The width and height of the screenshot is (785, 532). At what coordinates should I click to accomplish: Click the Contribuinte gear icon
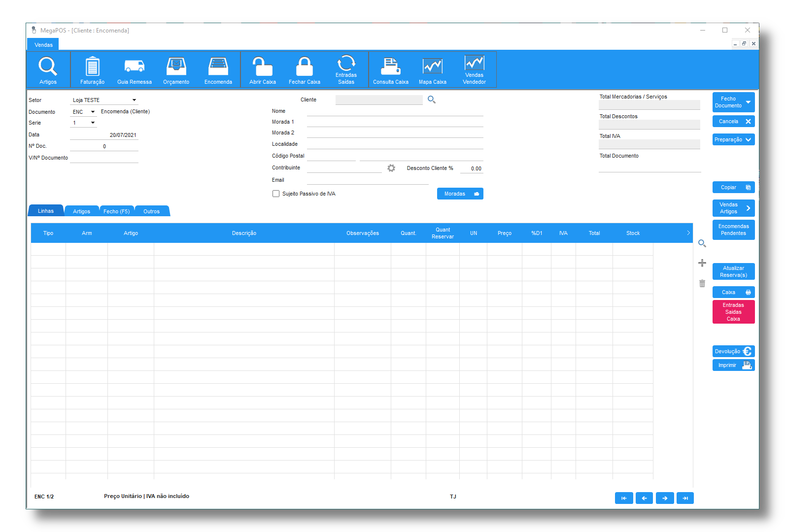tap(391, 168)
